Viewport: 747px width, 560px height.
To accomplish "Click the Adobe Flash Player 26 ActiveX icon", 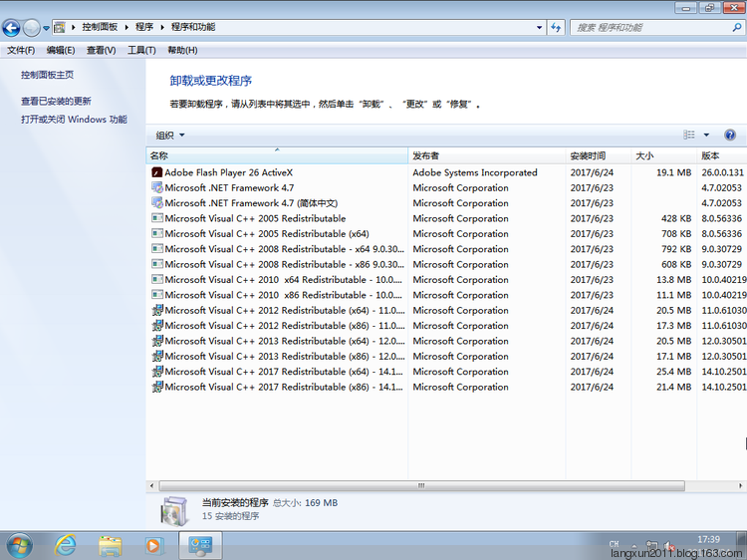I will coord(156,172).
